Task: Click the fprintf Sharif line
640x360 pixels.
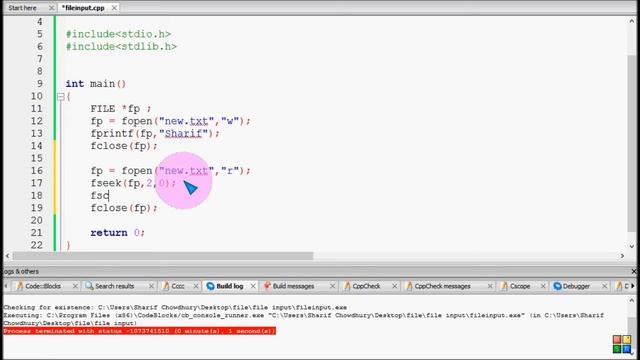Action: [155, 133]
